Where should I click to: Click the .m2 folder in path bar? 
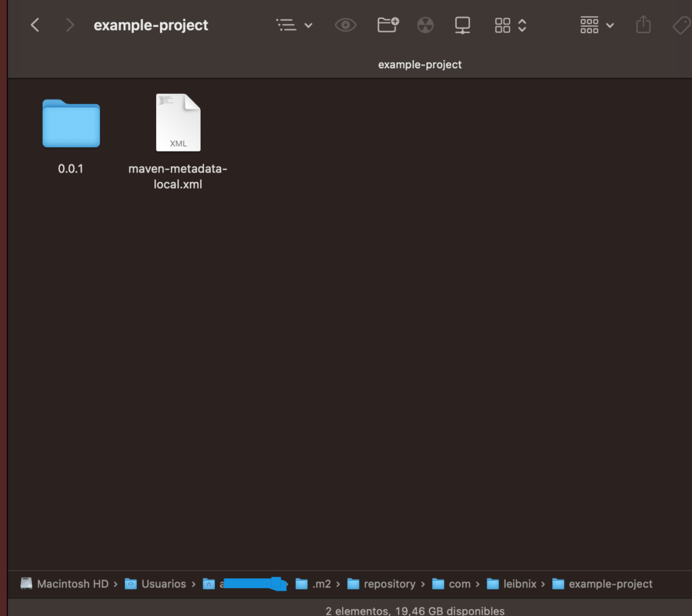click(321, 584)
